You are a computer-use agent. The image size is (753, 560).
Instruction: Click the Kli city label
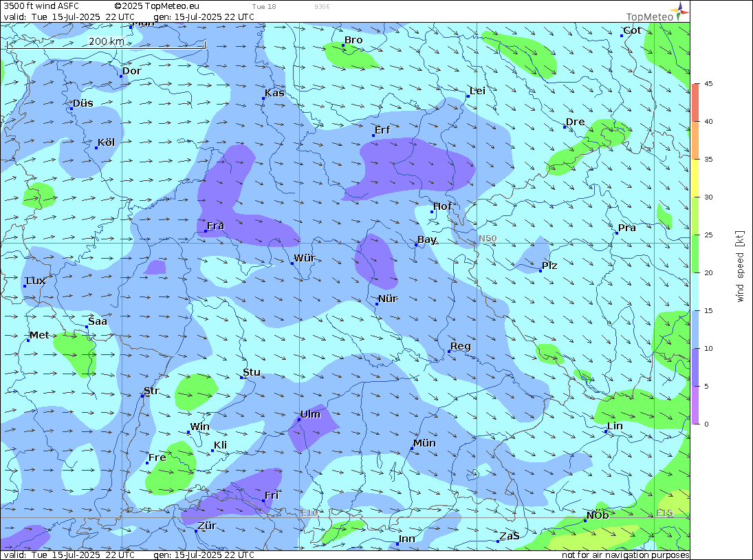click(x=221, y=445)
